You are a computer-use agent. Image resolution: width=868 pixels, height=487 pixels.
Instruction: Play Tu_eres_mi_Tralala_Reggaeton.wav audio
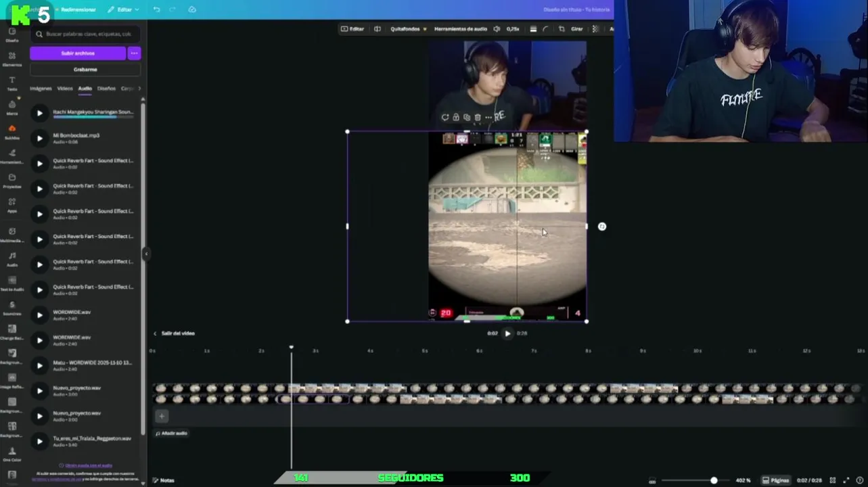39,441
